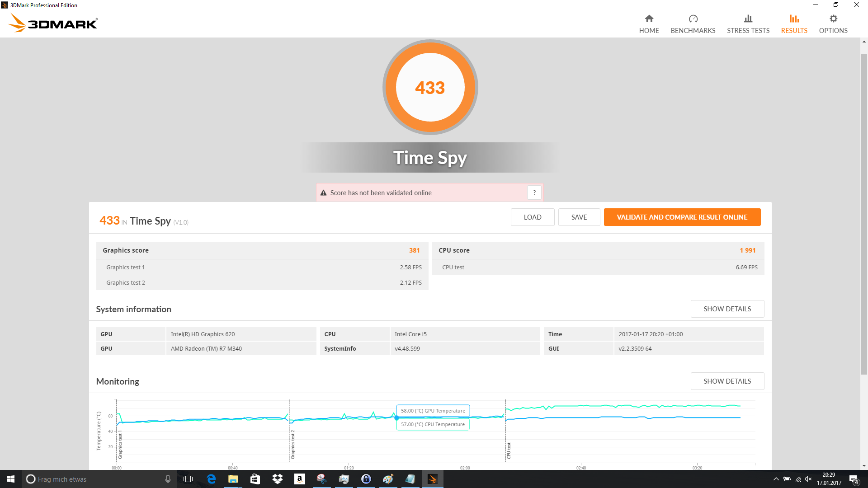Open Windows Task View

(x=188, y=479)
